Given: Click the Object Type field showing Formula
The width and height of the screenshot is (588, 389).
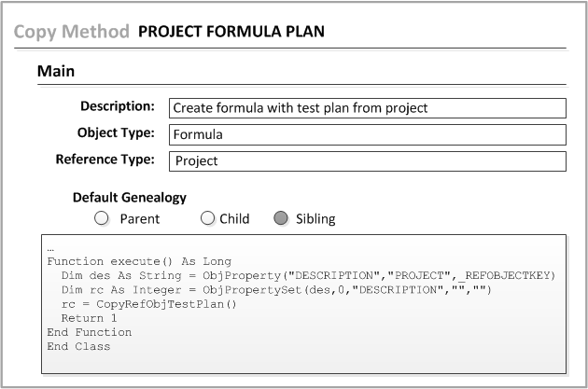Looking at the screenshot, I should coord(367,134).
